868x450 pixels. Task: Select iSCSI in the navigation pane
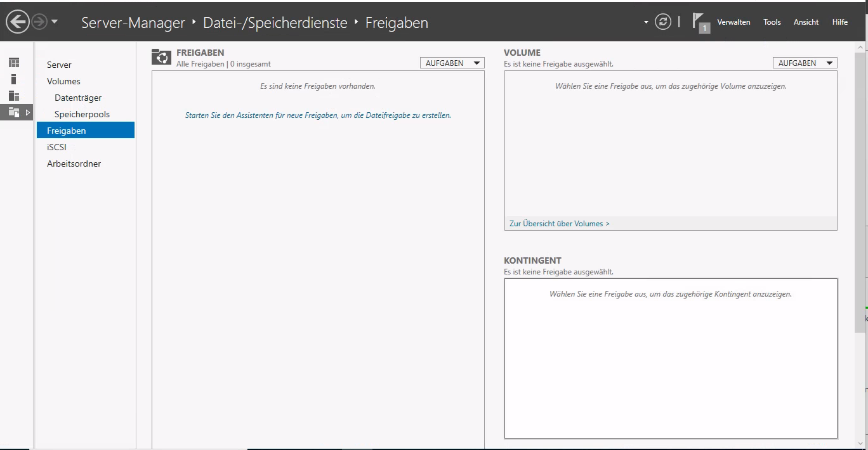click(x=56, y=146)
